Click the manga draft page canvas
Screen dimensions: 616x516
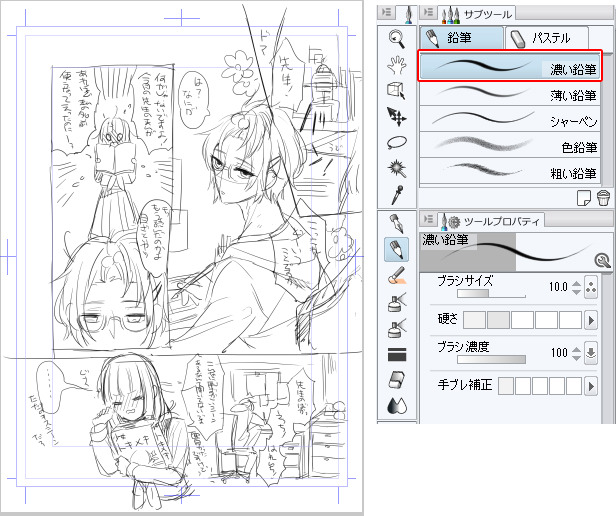click(x=182, y=257)
